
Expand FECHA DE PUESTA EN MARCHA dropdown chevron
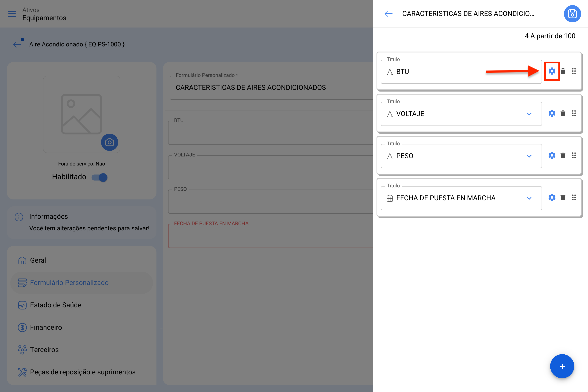[529, 198]
